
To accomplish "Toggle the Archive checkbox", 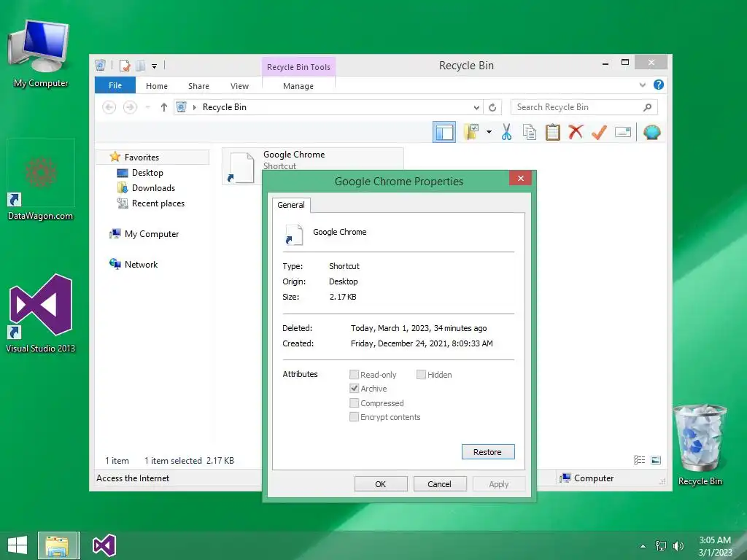I will coord(354,389).
